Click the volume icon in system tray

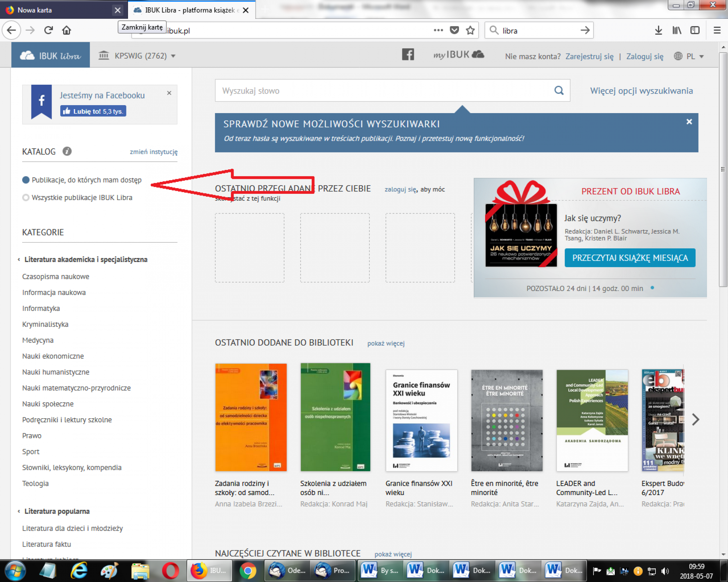pos(665,571)
